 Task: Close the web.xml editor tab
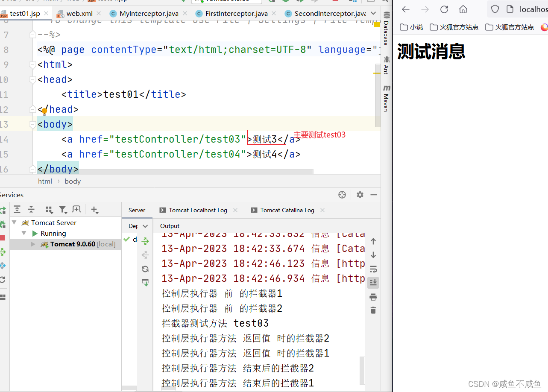[99, 13]
